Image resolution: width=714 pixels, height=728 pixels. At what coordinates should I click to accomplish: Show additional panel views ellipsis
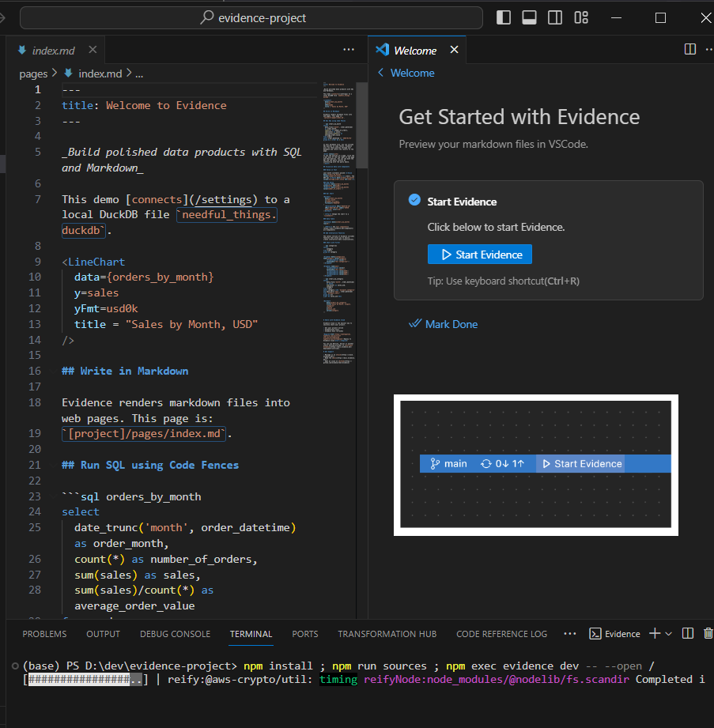coord(570,634)
